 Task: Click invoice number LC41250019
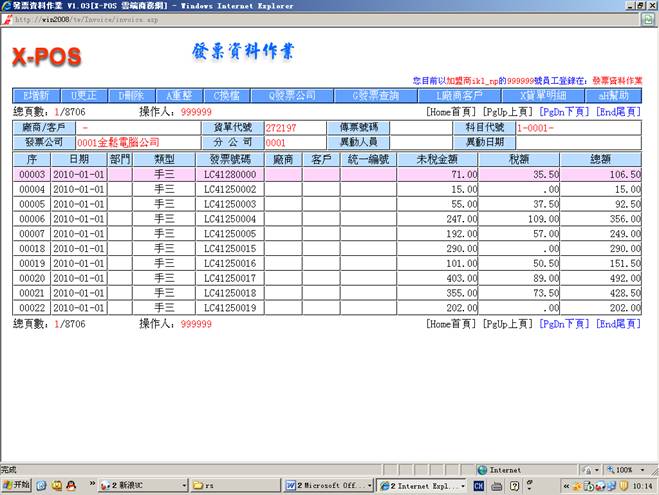[230, 308]
